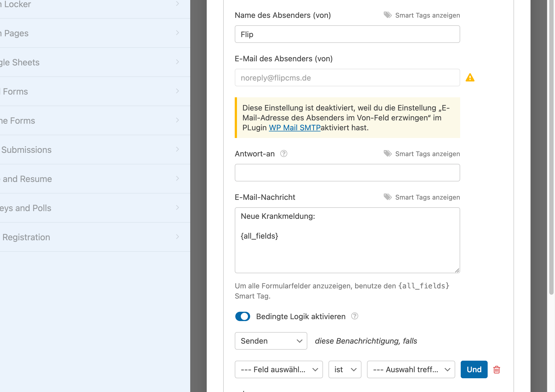Open the Antwort-an help question mark icon
This screenshot has height=392, width=555.
pos(284,154)
